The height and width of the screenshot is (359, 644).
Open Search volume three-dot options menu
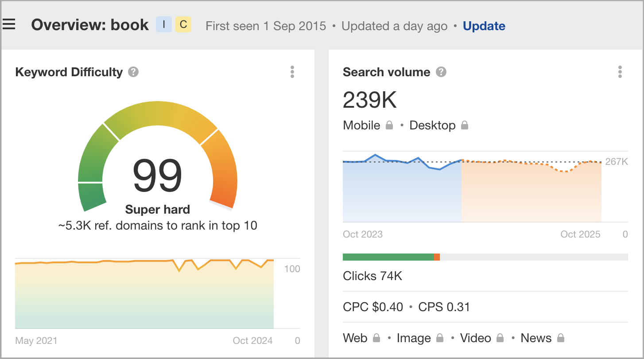click(x=620, y=72)
